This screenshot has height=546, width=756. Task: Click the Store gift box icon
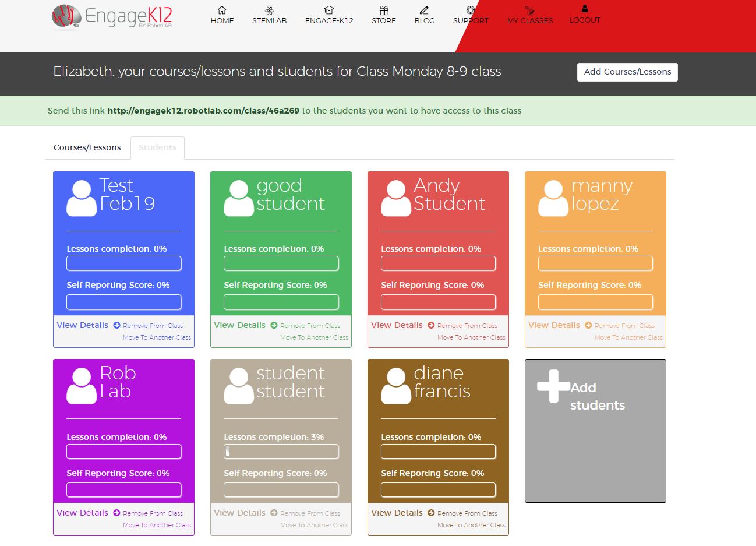click(383, 10)
